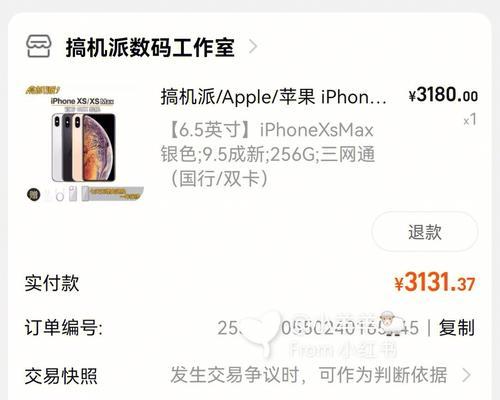Open the iPhone XS Max product thumbnail
This screenshot has height=400, width=500.
click(85, 144)
